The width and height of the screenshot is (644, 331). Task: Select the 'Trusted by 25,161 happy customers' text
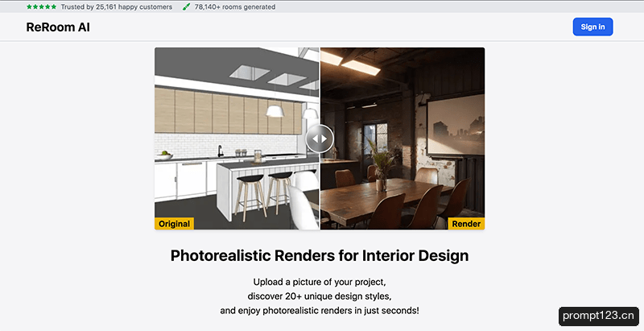click(117, 7)
